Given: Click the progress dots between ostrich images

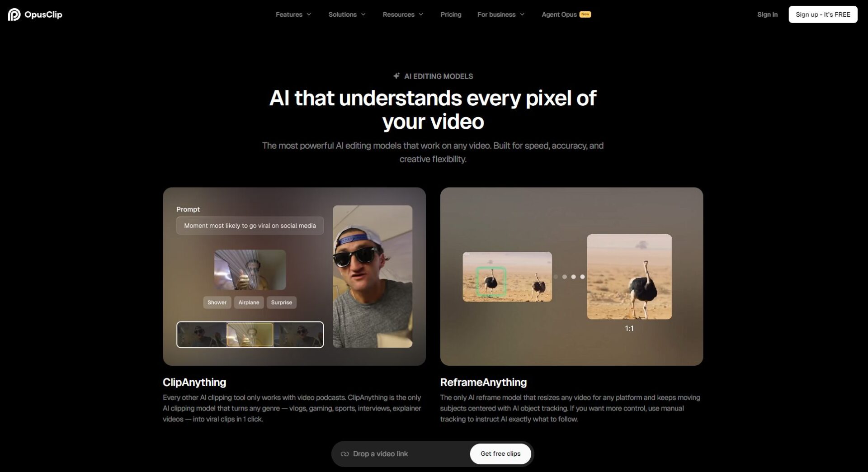Looking at the screenshot, I should [x=569, y=277].
